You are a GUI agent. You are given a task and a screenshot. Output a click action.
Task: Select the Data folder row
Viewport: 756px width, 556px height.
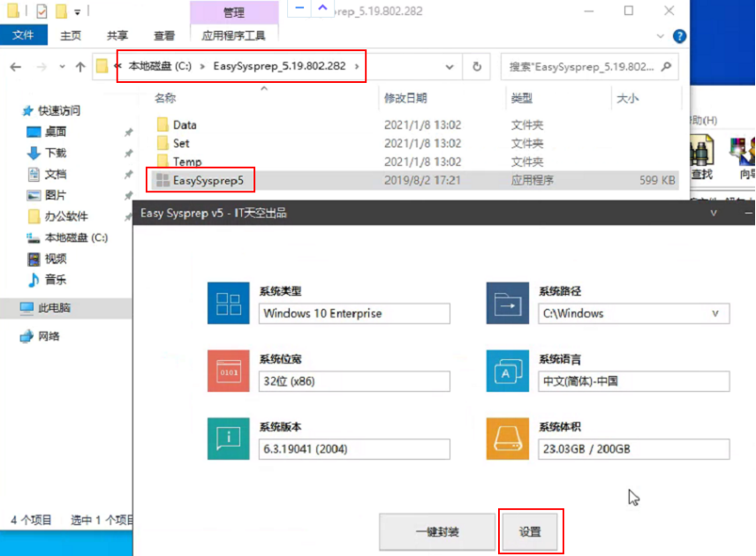[416, 124]
